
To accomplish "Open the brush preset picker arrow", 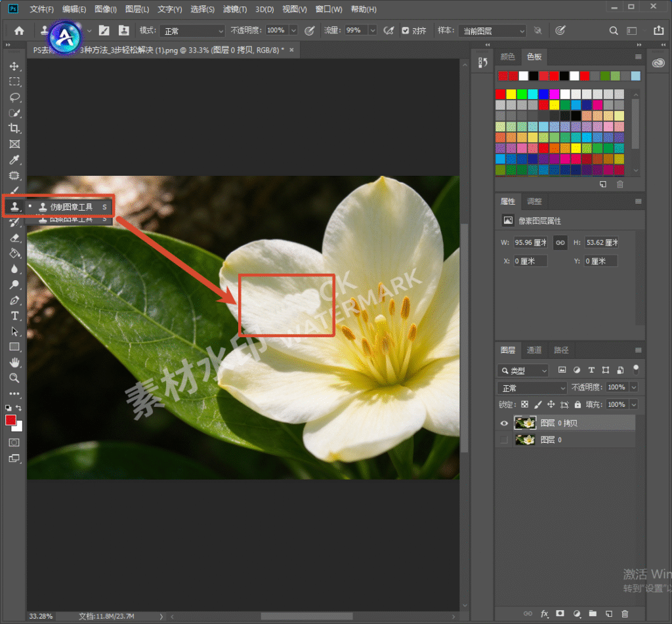I will (89, 30).
